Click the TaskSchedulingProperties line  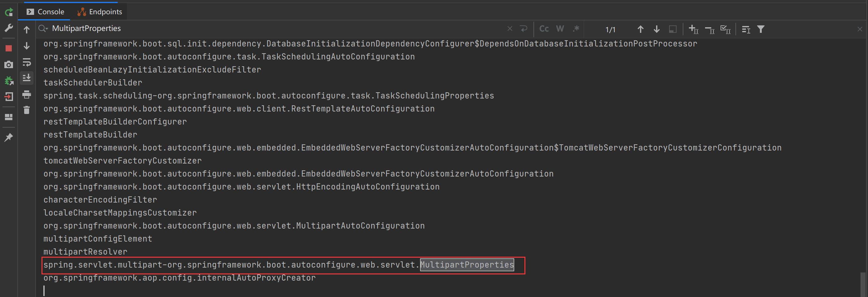point(269,96)
